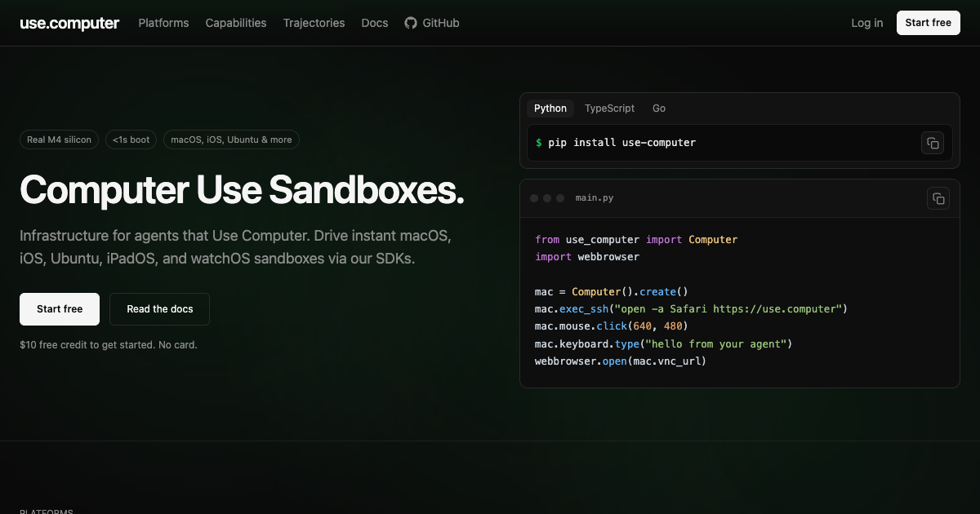Click the import webbrowser line
Screen dimensions: 980x514
coord(587,257)
